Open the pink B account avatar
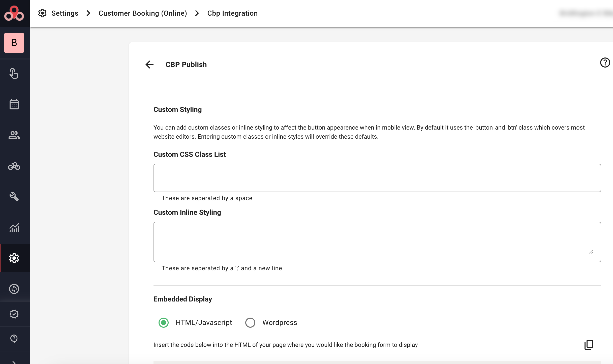This screenshot has width=613, height=364. point(14,43)
